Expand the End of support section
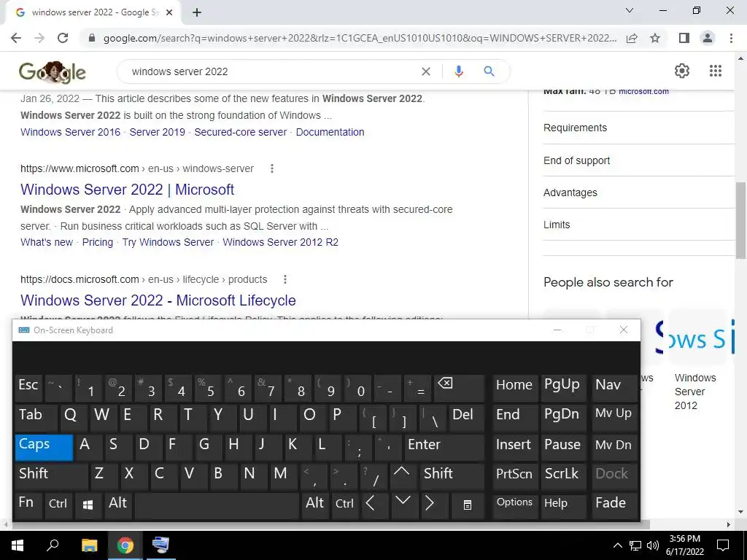 [639, 160]
